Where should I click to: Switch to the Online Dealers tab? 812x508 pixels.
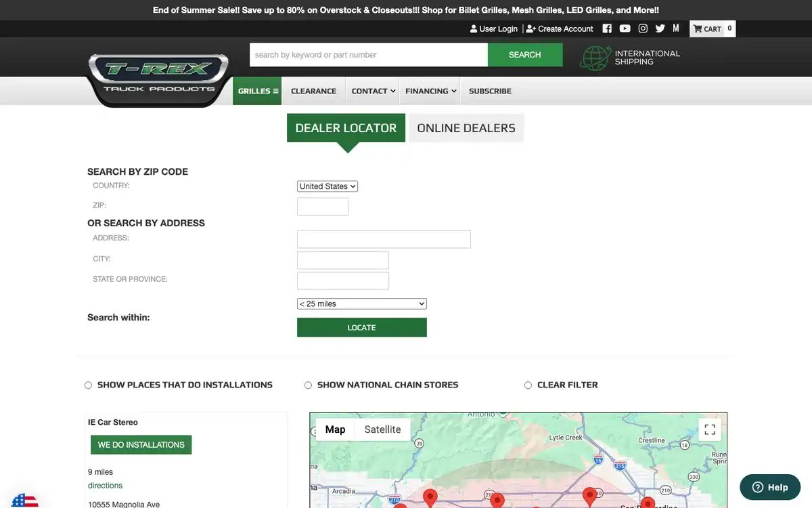tap(466, 128)
